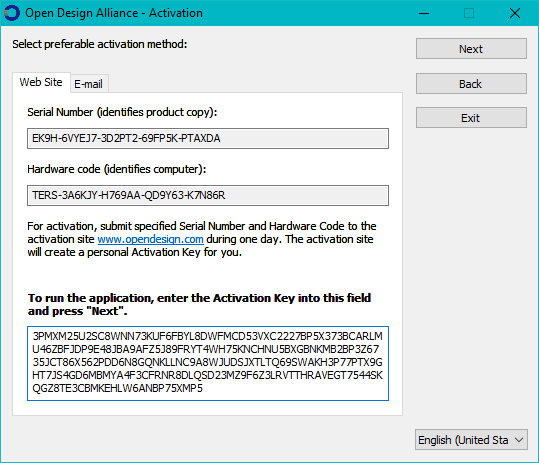Expand language list via chevron arrow
539x463 pixels.
coord(519,440)
